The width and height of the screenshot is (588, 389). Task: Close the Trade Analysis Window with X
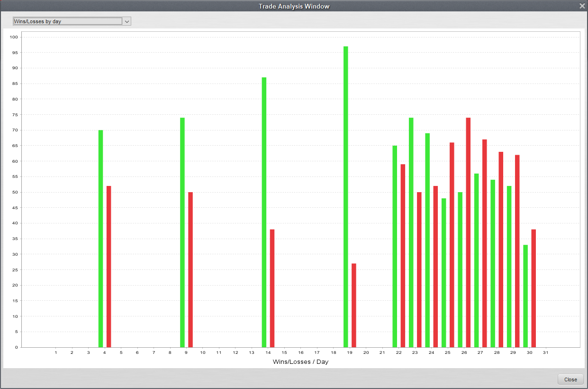[582, 6]
